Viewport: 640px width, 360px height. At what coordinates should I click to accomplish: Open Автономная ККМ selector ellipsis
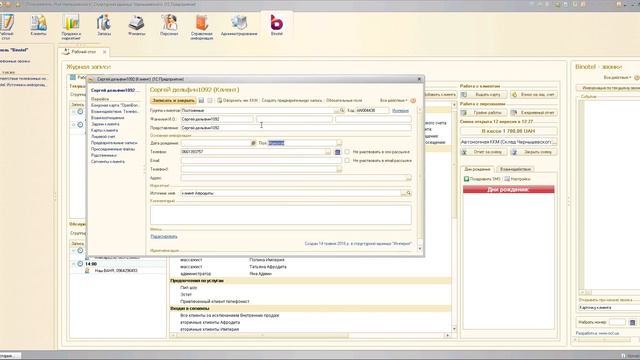click(555, 142)
